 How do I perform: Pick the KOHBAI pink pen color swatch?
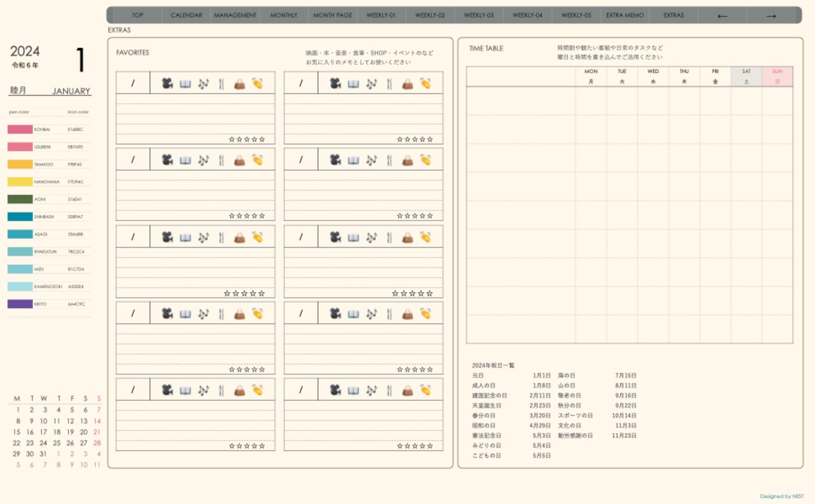pos(20,129)
